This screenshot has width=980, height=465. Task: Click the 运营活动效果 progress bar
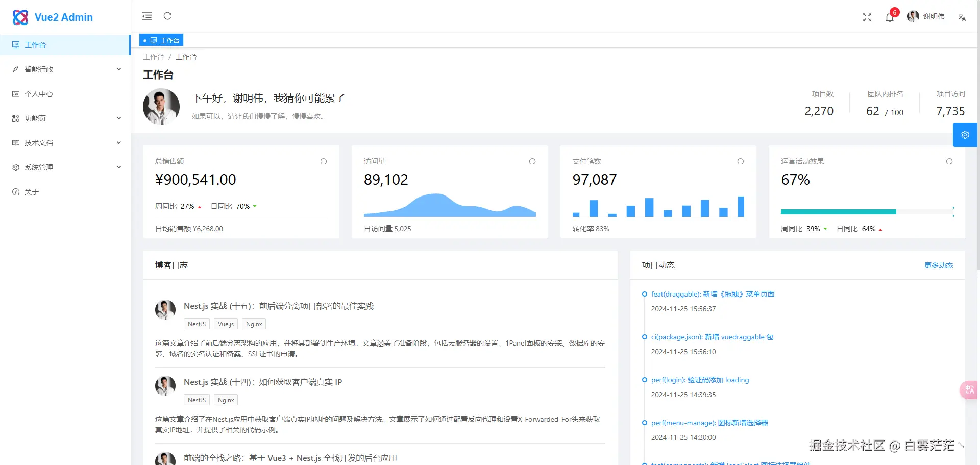[867, 212]
